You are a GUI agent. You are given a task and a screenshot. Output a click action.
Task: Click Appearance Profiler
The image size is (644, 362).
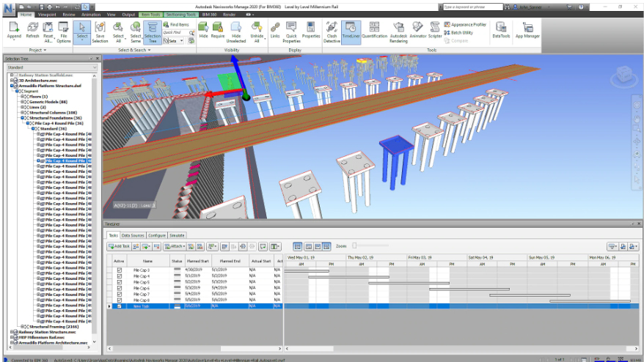coord(465,25)
